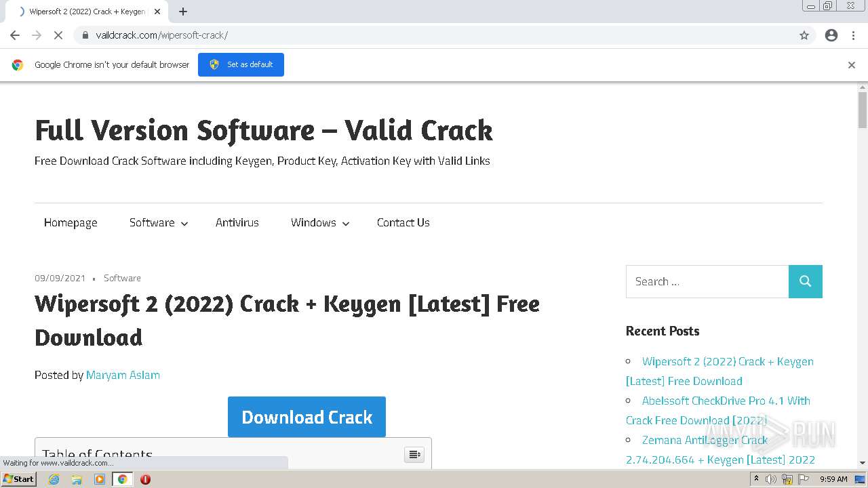Click scrollbar down arrow

(863, 463)
